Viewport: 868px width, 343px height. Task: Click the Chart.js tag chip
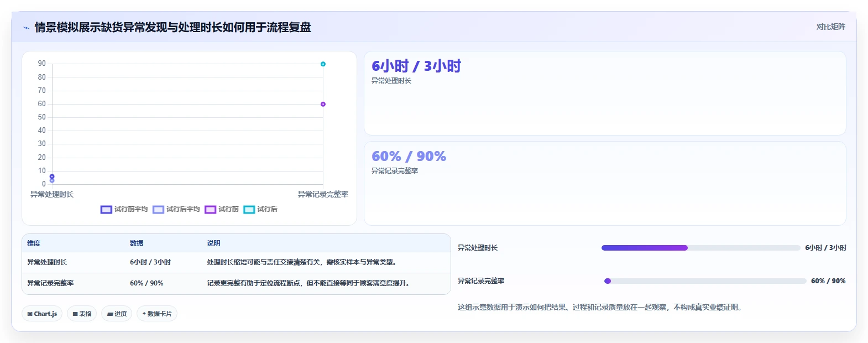[42, 314]
